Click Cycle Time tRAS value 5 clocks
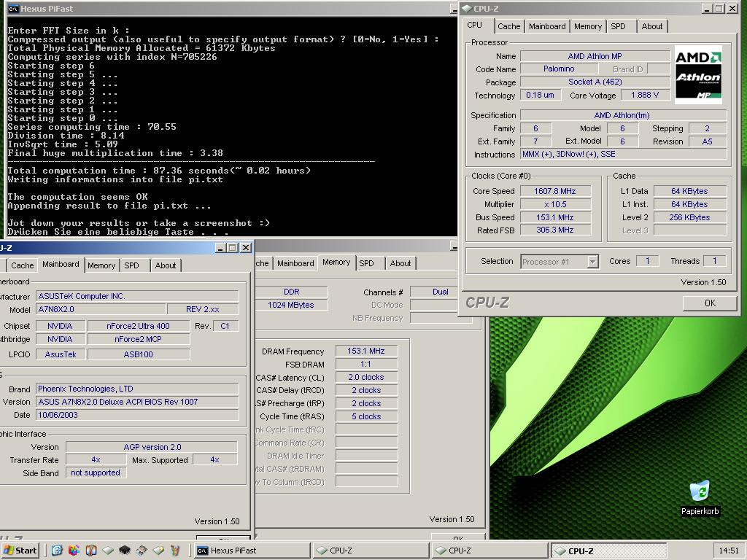The width and height of the screenshot is (747, 560). pos(366,416)
